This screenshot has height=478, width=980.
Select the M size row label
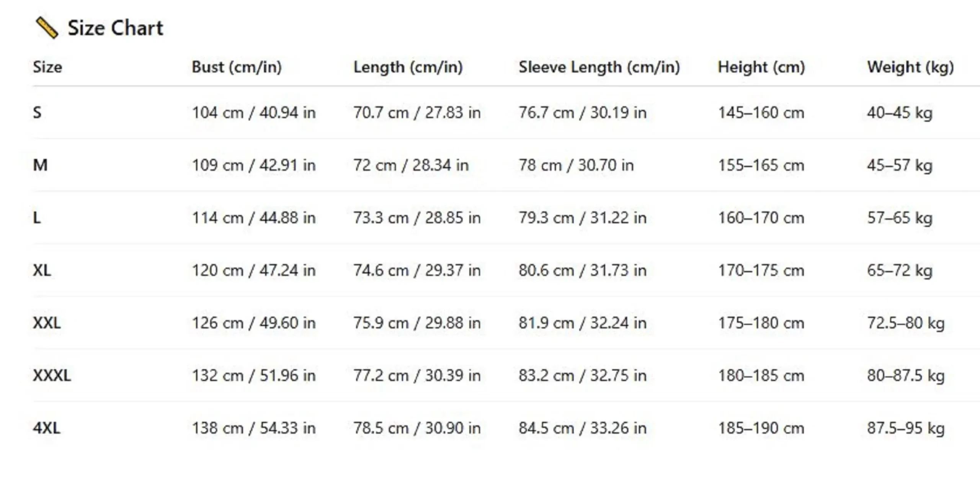[x=40, y=165]
